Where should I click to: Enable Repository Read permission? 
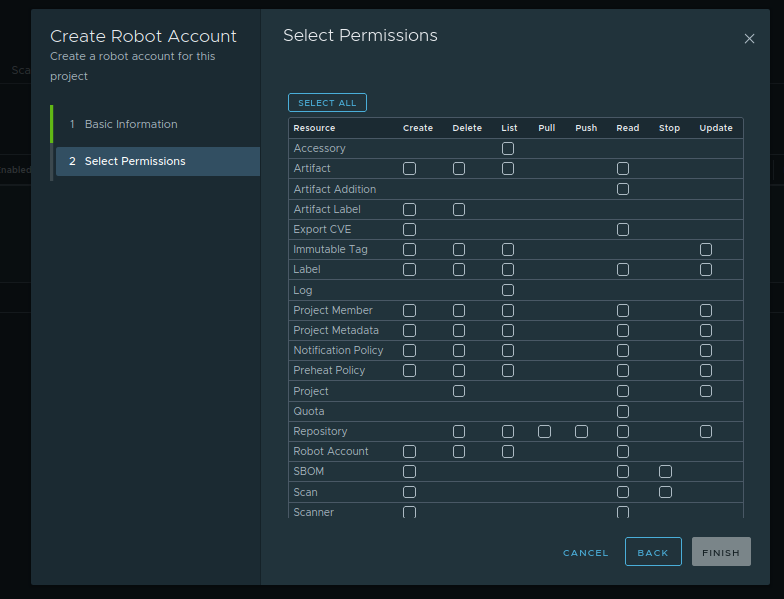623,432
